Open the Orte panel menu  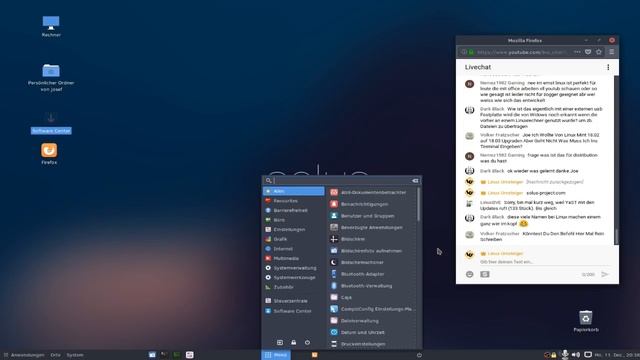[56, 355]
